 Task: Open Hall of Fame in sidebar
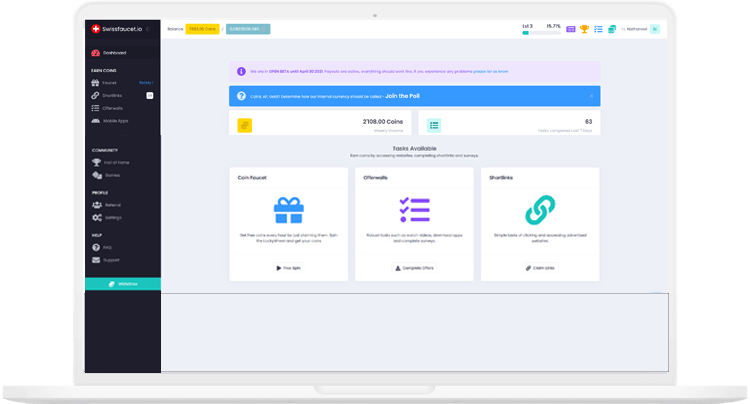(x=116, y=162)
